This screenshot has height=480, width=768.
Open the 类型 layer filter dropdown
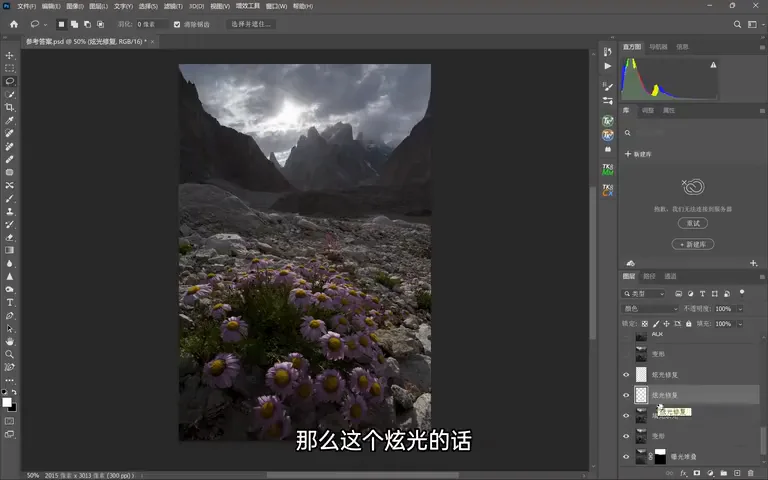point(644,294)
